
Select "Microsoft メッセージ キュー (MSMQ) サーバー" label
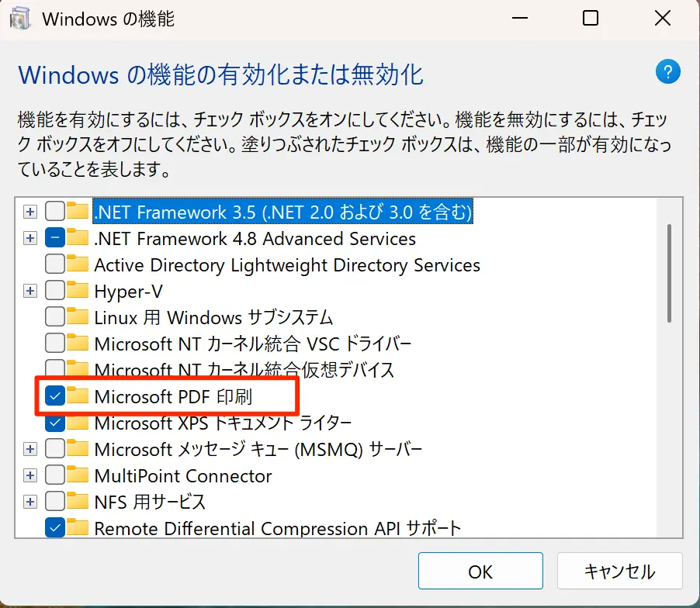tap(258, 449)
